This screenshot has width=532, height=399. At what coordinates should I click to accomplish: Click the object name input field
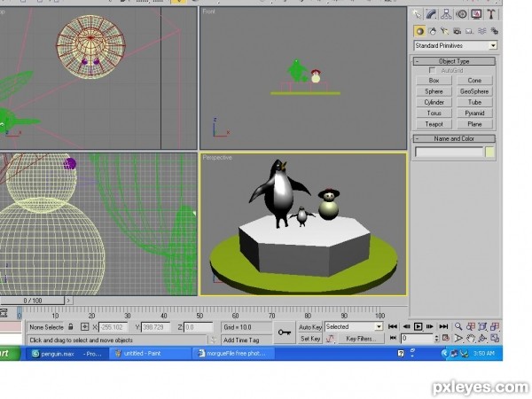[450, 152]
